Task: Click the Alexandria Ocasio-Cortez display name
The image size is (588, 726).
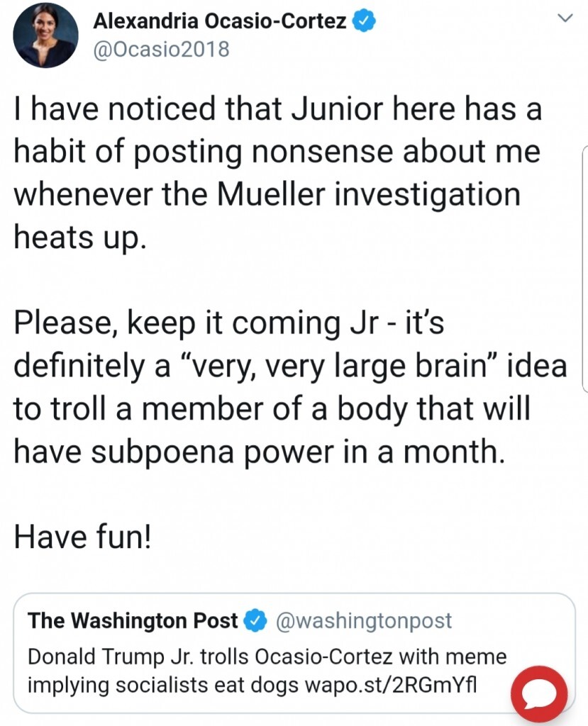Action: [x=220, y=22]
